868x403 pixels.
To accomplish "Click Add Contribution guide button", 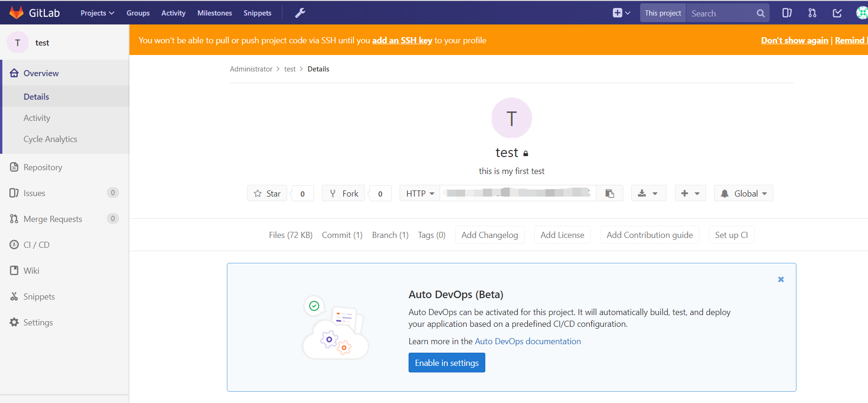I will click(x=650, y=235).
